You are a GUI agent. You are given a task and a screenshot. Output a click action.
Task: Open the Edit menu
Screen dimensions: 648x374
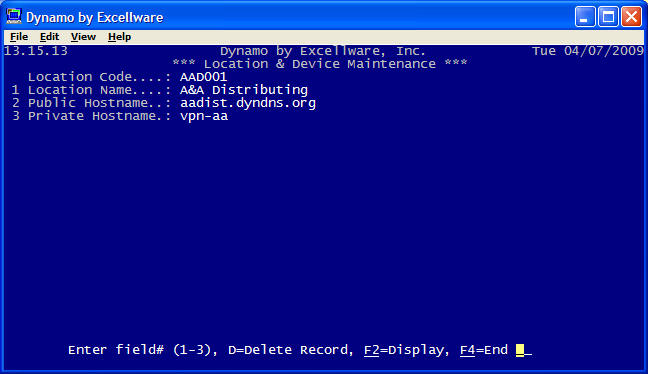[x=49, y=37]
